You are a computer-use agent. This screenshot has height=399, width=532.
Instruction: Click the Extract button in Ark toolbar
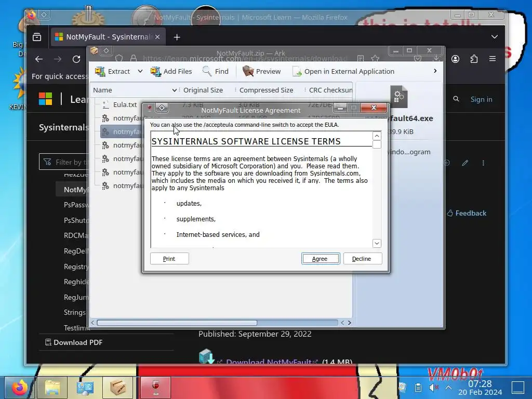click(x=113, y=71)
